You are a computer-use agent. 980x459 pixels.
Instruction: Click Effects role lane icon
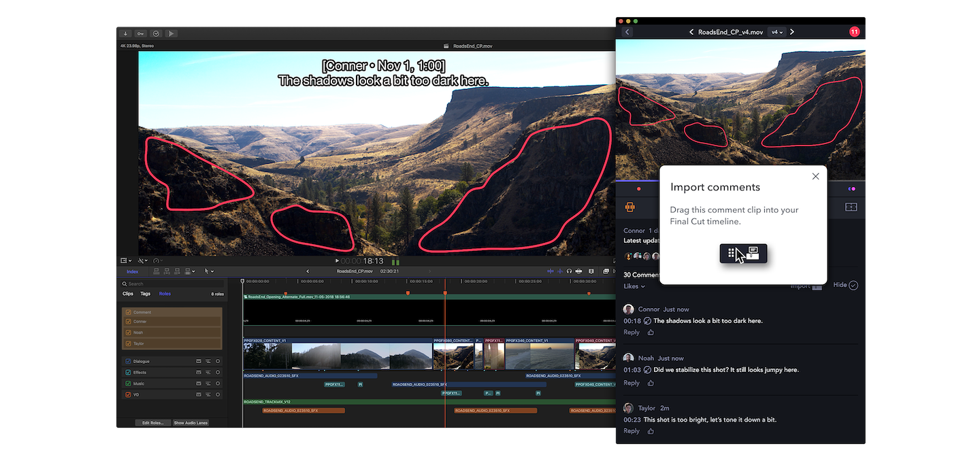tap(208, 373)
